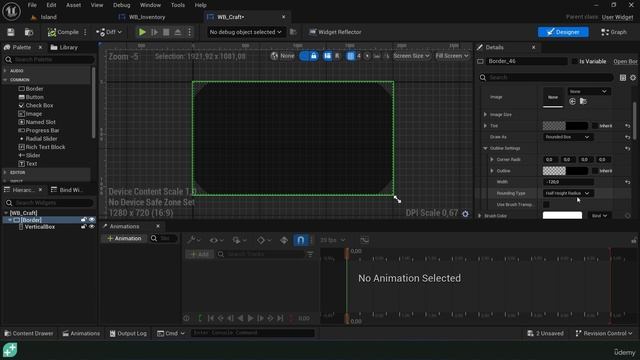Viewport: 640px width, 360px height.
Task: Open the Debug menu
Action: point(122,5)
